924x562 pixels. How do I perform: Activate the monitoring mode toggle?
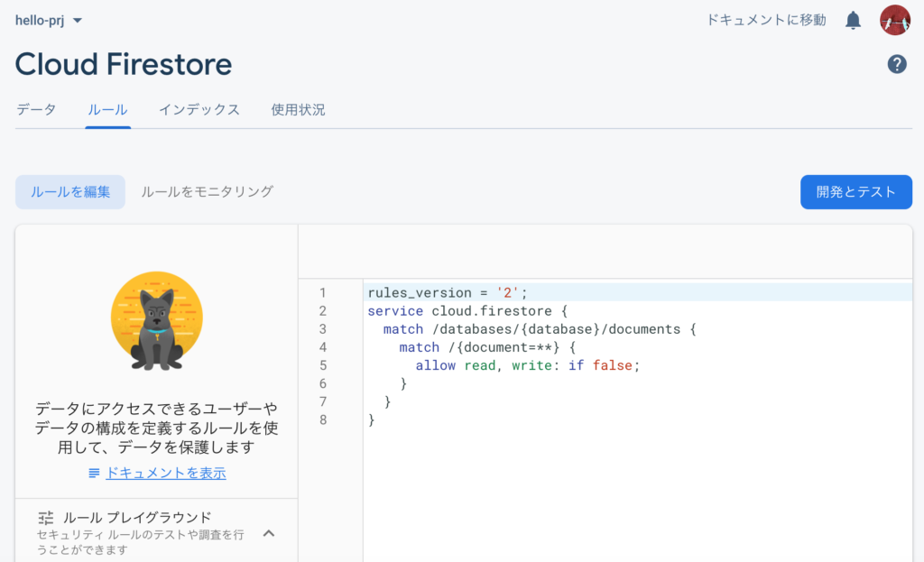207,191
